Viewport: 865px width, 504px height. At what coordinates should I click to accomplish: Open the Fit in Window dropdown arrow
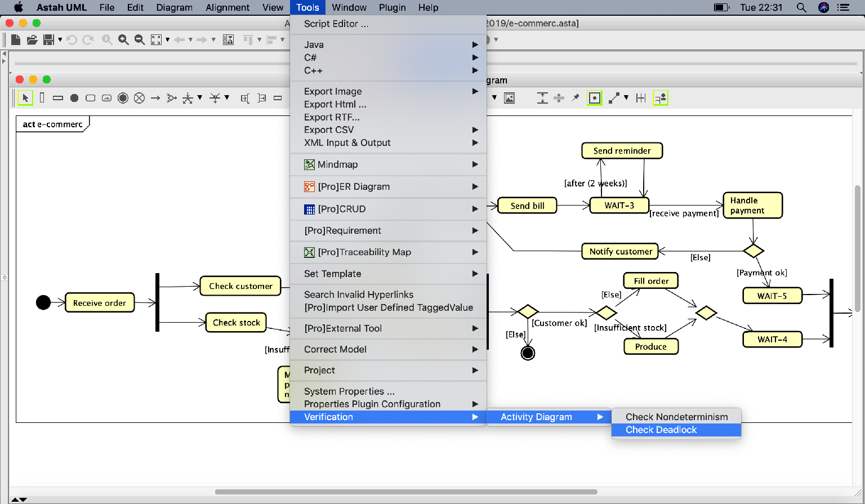167,39
